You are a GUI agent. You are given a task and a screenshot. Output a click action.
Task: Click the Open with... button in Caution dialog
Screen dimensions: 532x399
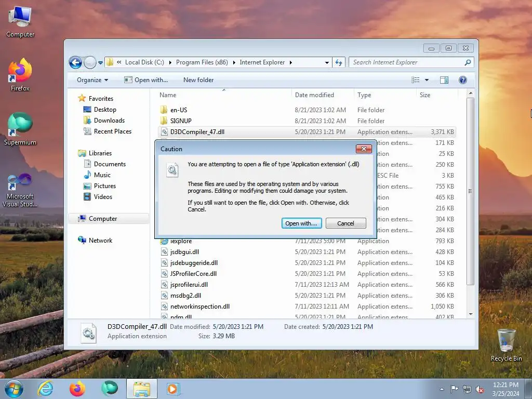301,223
